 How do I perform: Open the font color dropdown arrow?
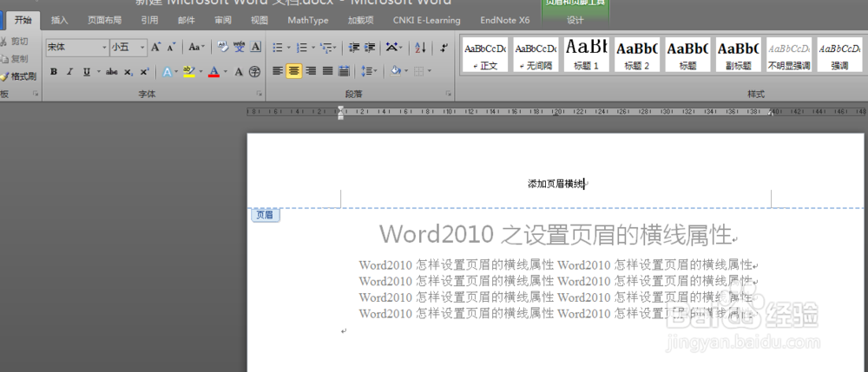coord(224,71)
